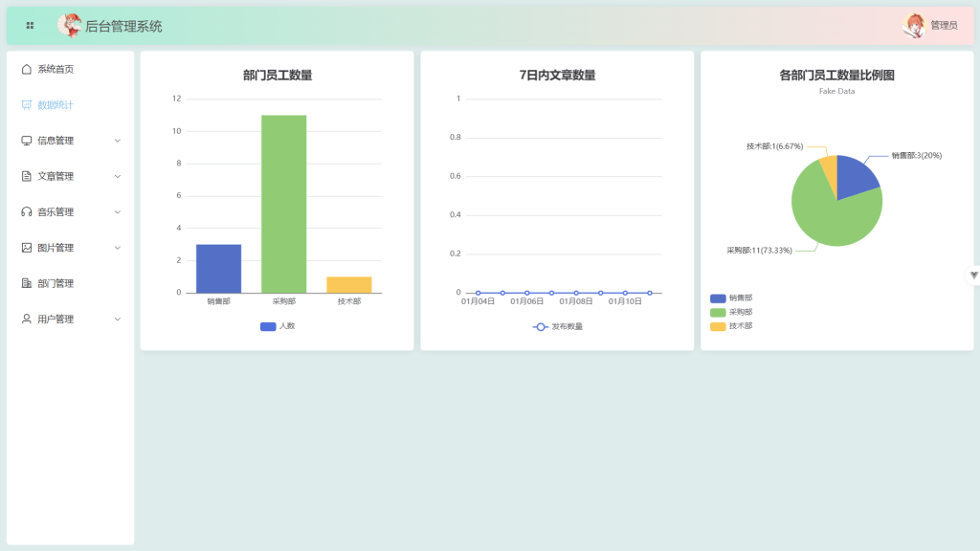This screenshot has height=551, width=980.
Task: Click the building icon beside 部门管理
Action: point(27,283)
